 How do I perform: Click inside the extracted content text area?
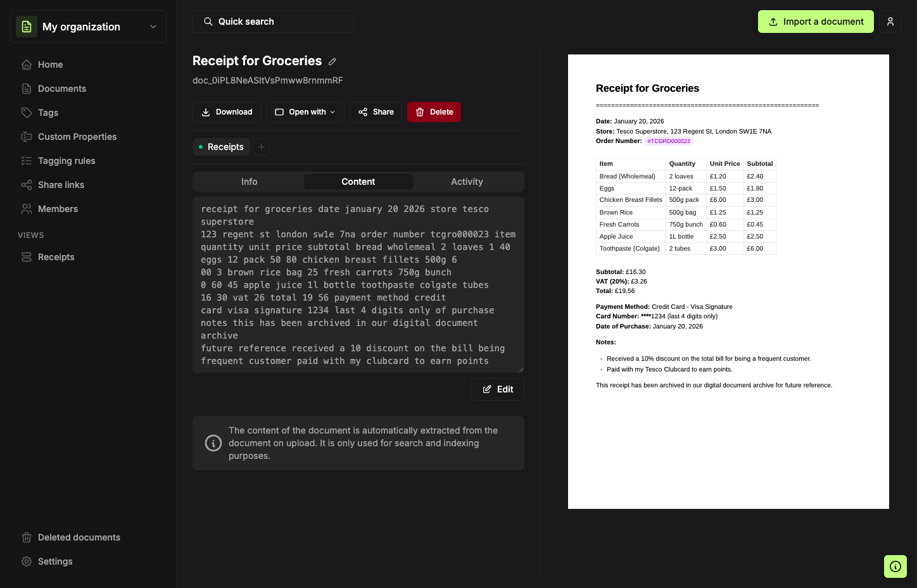tap(358, 285)
